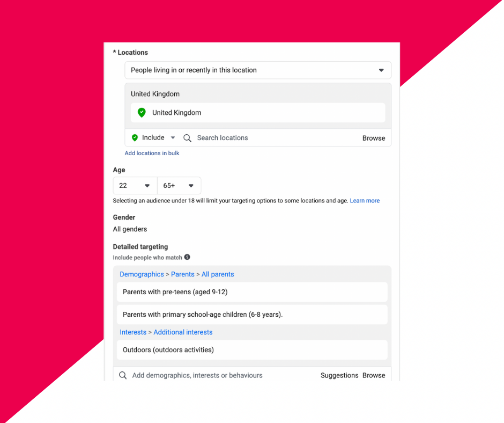This screenshot has height=423, width=504.
Task: Select Parents with pre-teens (aged 9-12)
Action: (x=252, y=292)
